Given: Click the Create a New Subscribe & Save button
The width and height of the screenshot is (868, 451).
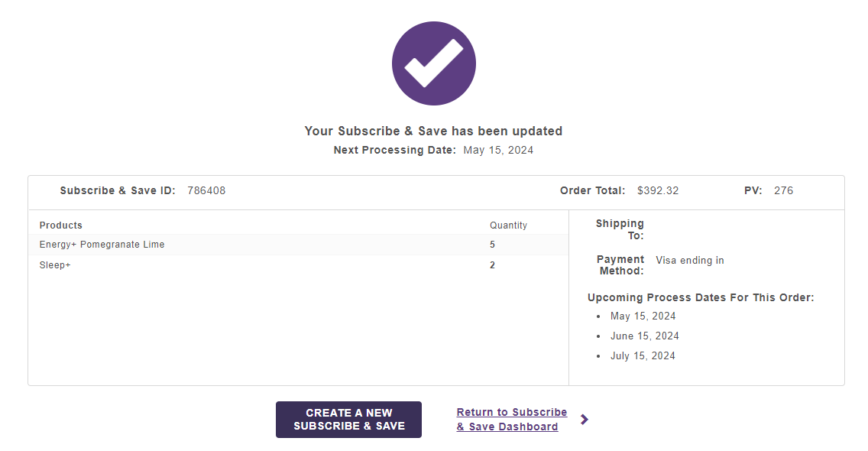Looking at the screenshot, I should [x=348, y=420].
